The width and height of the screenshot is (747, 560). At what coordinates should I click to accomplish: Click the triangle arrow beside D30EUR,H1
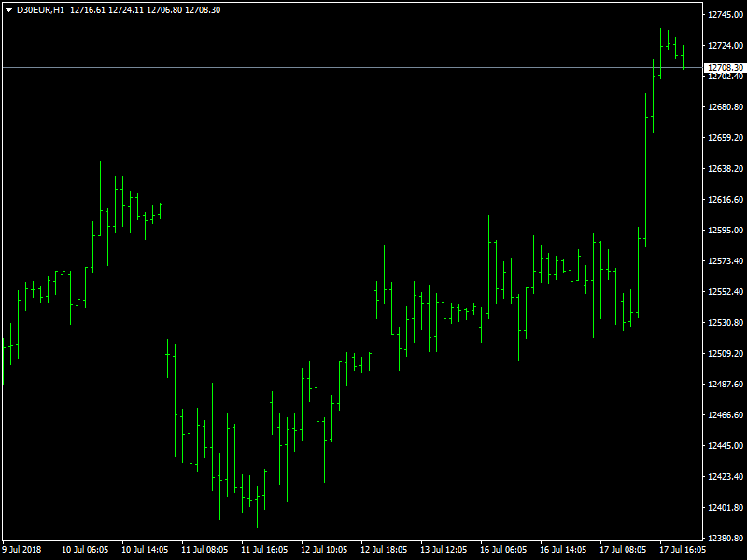click(x=8, y=10)
